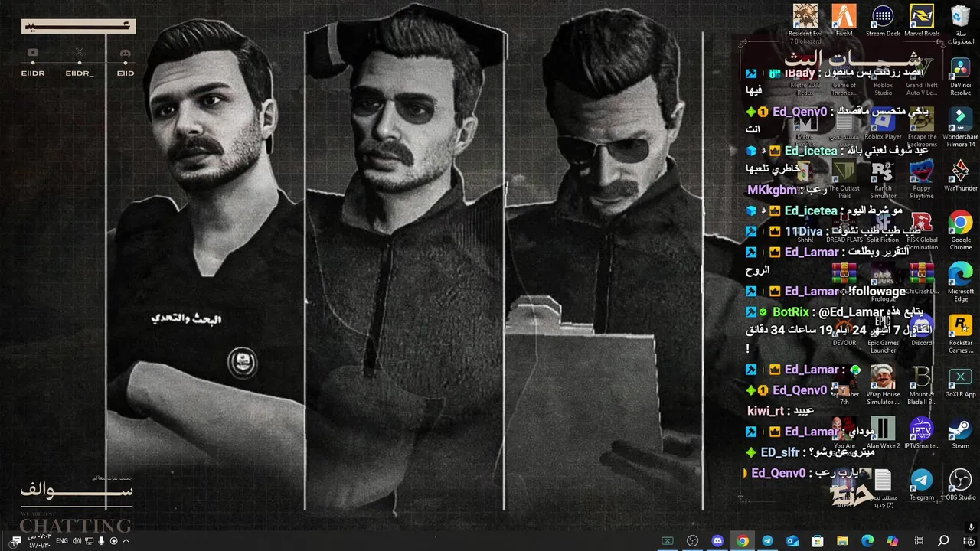Launch FiveM from the desktop
The image size is (980, 551).
(844, 21)
